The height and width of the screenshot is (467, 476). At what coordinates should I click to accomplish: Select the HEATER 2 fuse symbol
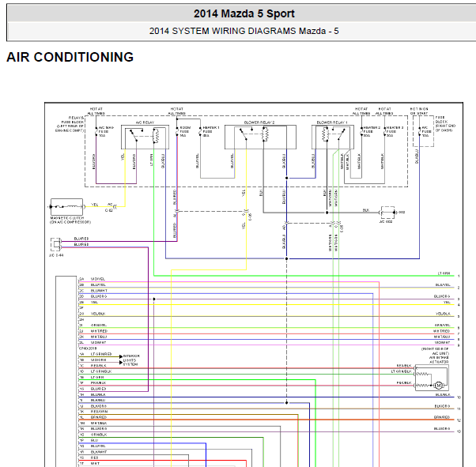(x=361, y=131)
